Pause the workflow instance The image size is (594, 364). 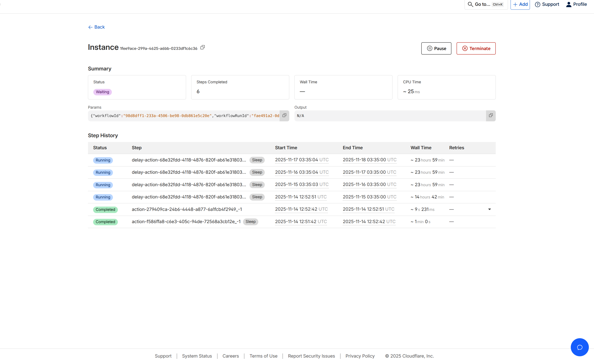click(x=436, y=48)
